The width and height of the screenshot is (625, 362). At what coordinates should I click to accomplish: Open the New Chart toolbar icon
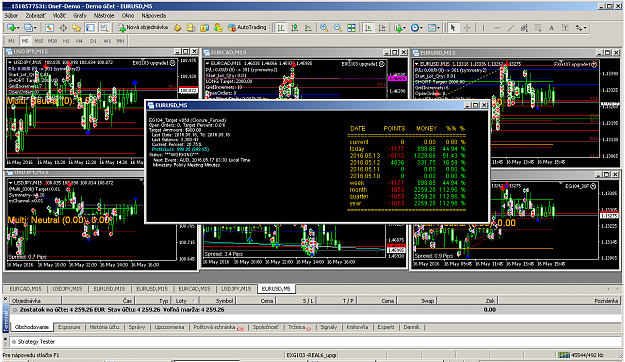point(11,28)
